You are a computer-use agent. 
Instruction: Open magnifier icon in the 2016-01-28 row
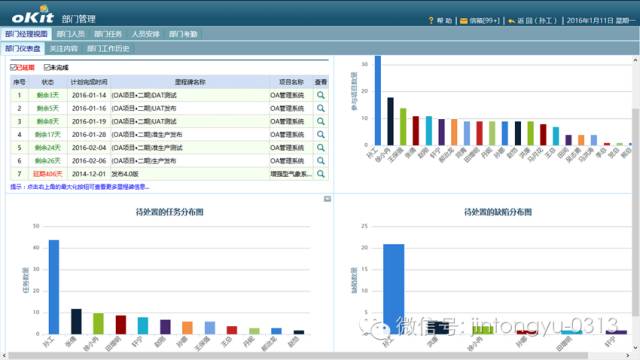pos(321,134)
